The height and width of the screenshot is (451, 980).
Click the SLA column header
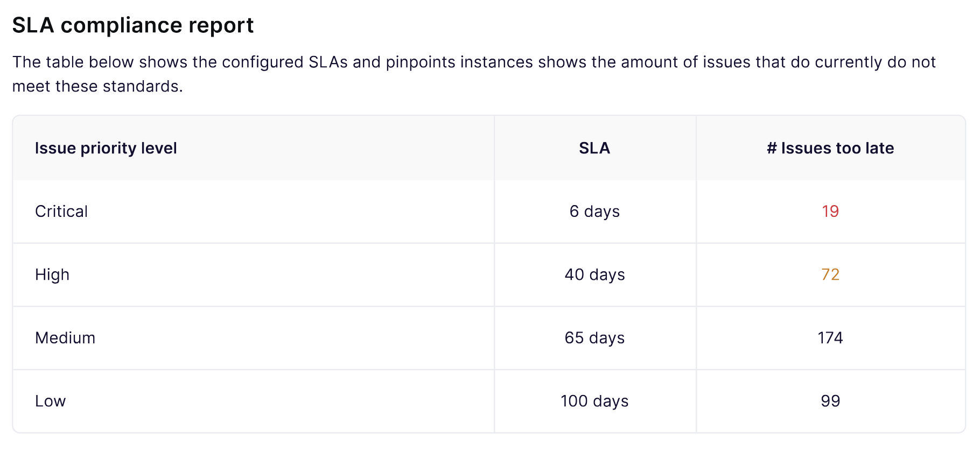coord(594,148)
